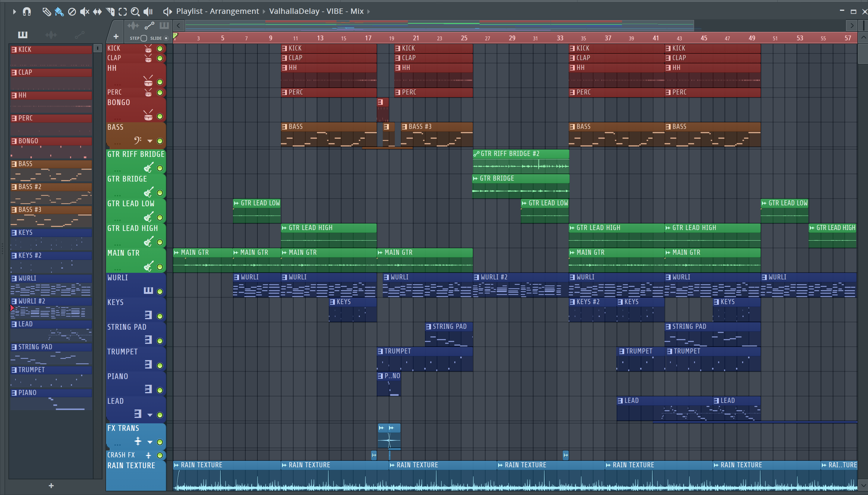Add new pattern with picker plus button
This screenshot has width=868, height=495.
51,485
